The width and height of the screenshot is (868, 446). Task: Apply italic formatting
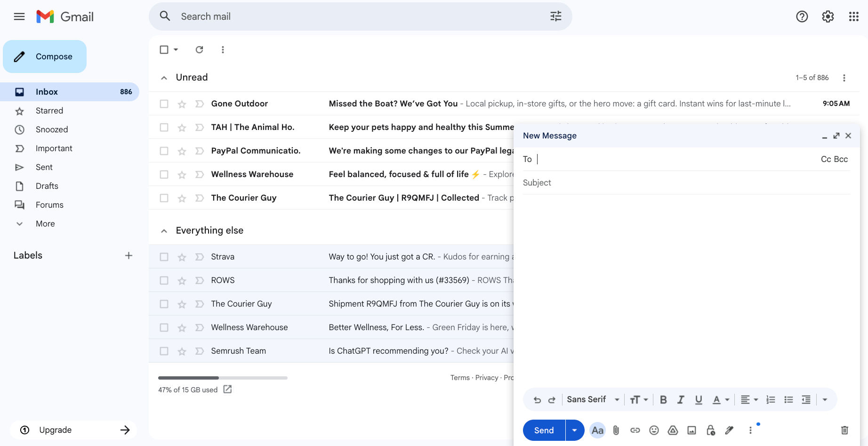[681, 400]
